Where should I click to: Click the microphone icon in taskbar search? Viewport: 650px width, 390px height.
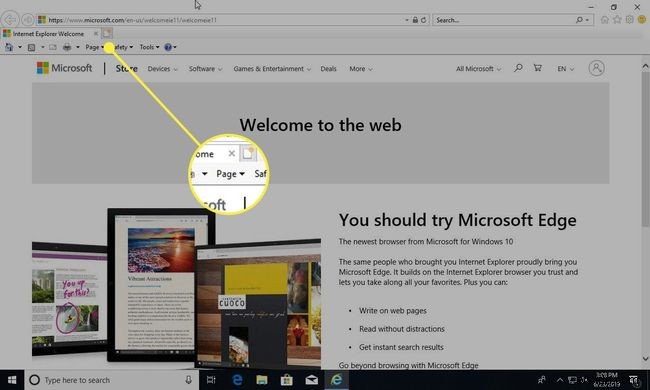tap(188, 380)
